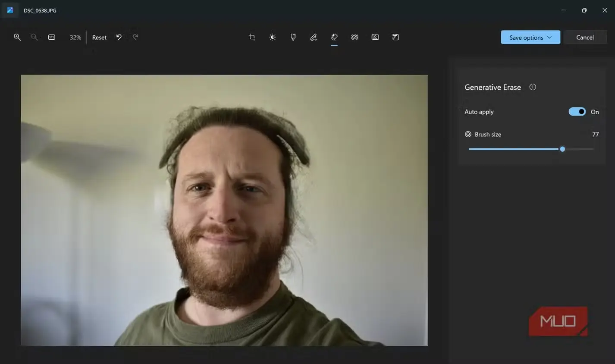Open the image background tool icon
The width and height of the screenshot is (615, 364).
[375, 37]
